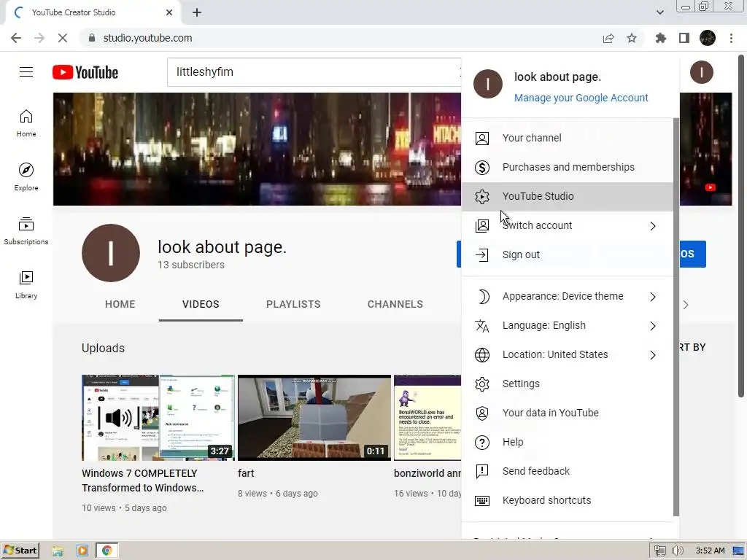Screen dimensions: 747x560
Task: Show more channel tabs arrow
Action: (686, 305)
